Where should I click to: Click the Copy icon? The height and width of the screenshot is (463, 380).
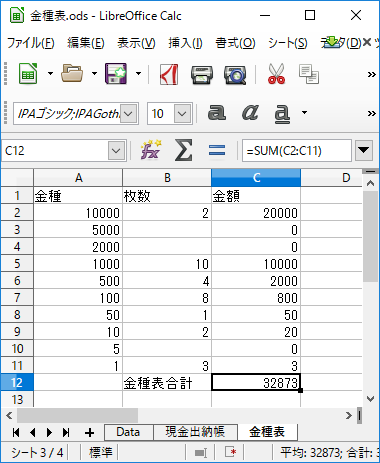309,74
